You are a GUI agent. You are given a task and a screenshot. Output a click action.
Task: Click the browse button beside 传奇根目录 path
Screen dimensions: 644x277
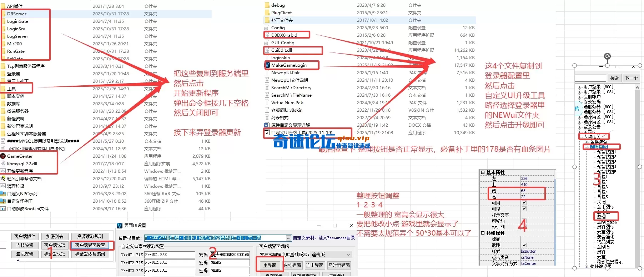pos(288,238)
